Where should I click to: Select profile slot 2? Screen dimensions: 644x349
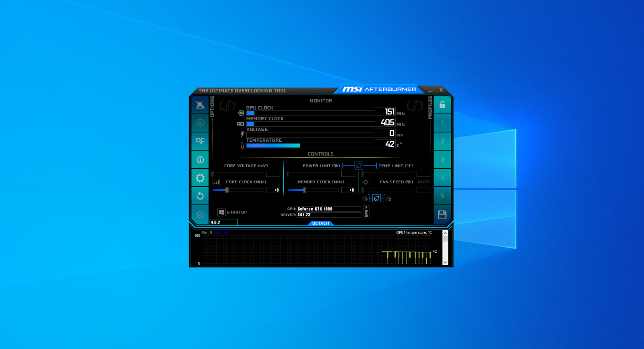pos(442,141)
